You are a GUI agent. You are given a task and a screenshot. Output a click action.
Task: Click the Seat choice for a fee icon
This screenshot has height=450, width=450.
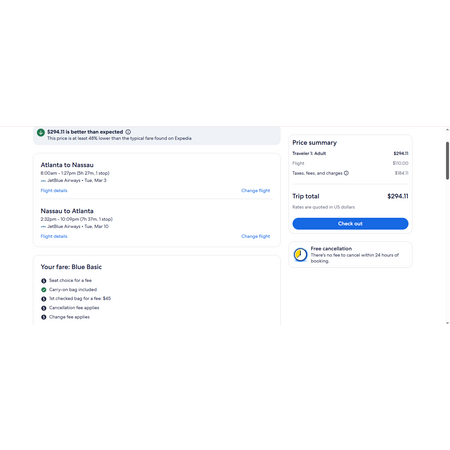(44, 281)
